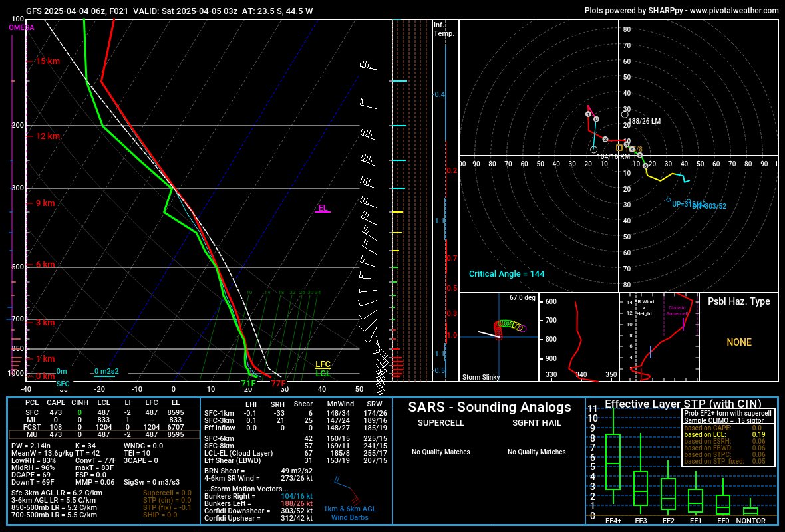Click the SARS - Sounding Analogs title
The image size is (785, 532).
pos(489,407)
